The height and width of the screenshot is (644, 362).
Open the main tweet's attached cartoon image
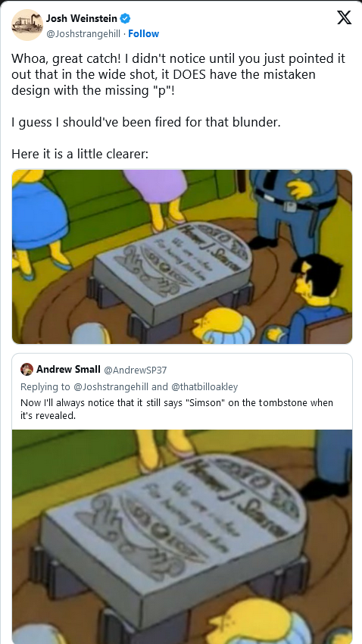point(182,257)
